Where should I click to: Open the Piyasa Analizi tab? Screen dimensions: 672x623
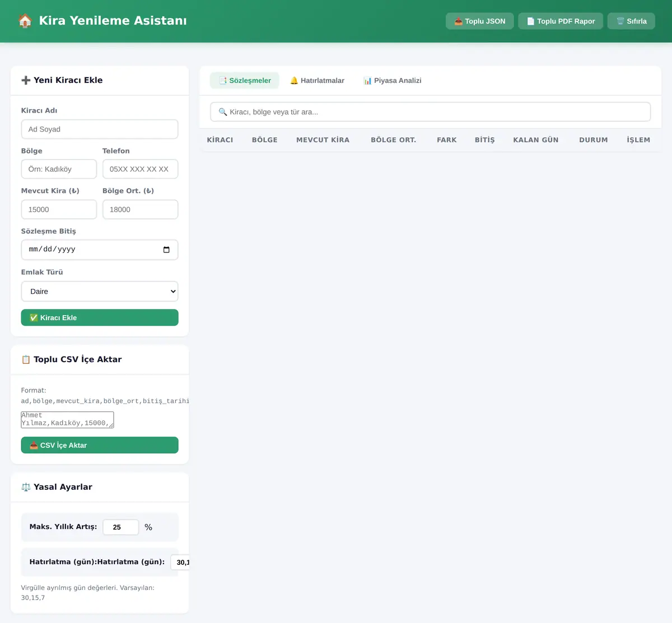[392, 81]
